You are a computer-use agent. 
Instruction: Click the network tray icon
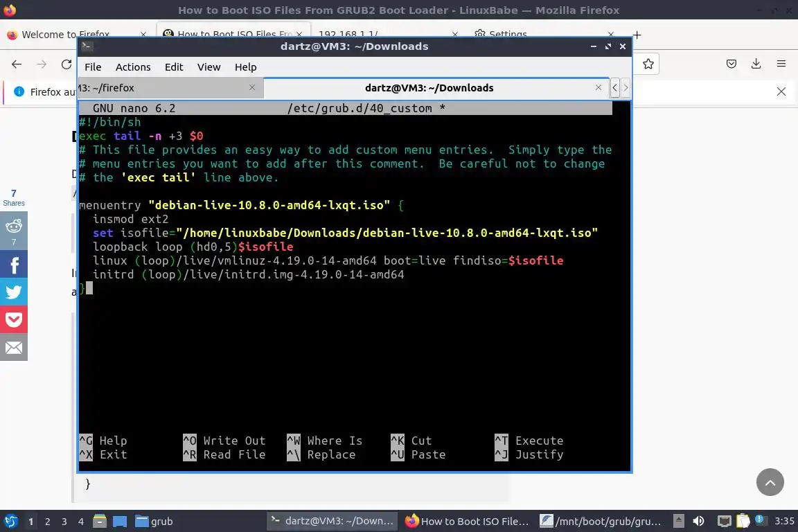[724, 521]
